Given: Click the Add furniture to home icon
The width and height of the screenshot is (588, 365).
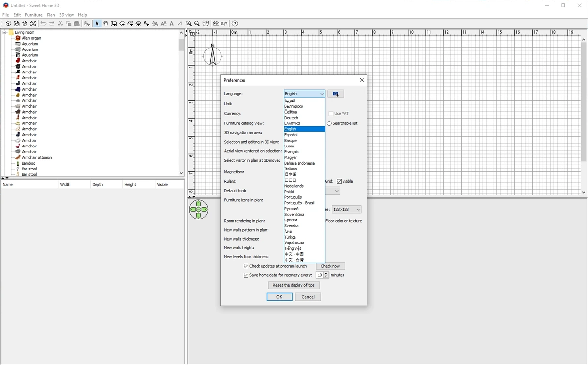Looking at the screenshot, I should [x=87, y=24].
